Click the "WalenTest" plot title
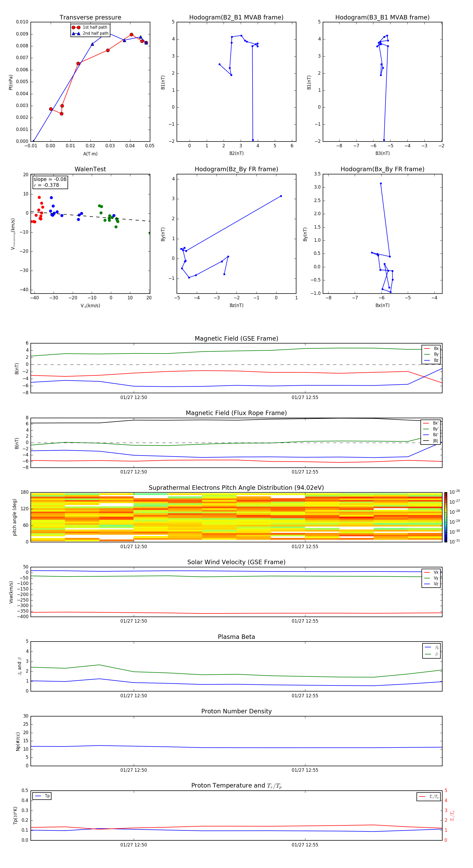The image size is (473, 868). [90, 169]
